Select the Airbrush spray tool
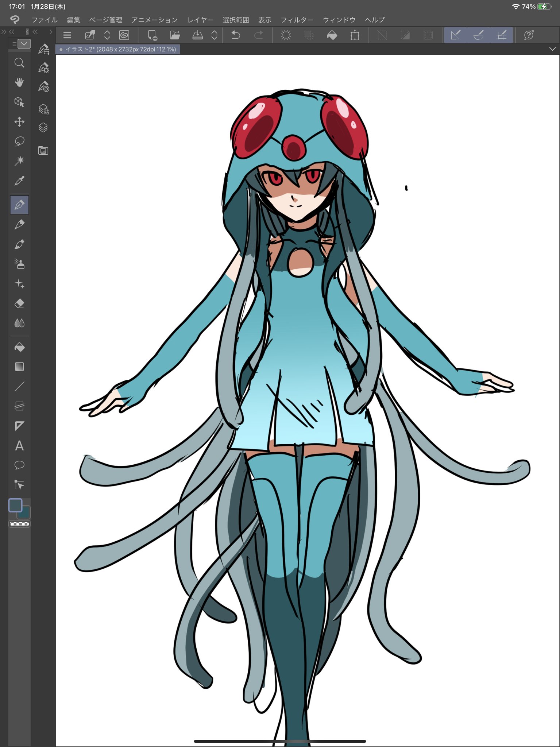 [19, 264]
